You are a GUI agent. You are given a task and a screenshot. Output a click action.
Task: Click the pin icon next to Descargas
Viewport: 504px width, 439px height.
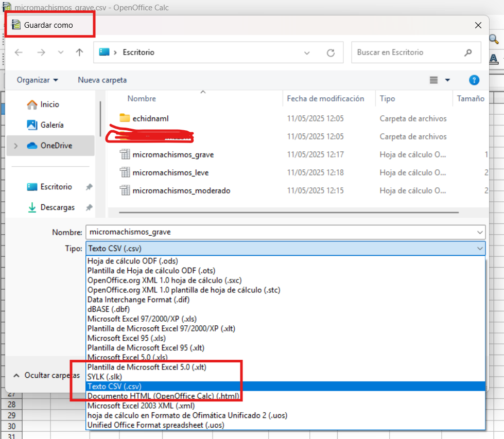[90, 207]
